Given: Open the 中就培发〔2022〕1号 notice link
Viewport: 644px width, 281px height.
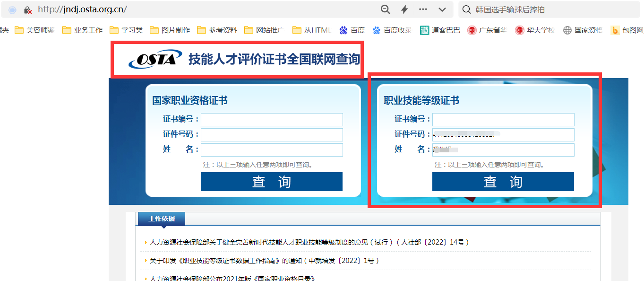Looking at the screenshot, I should tap(265, 261).
